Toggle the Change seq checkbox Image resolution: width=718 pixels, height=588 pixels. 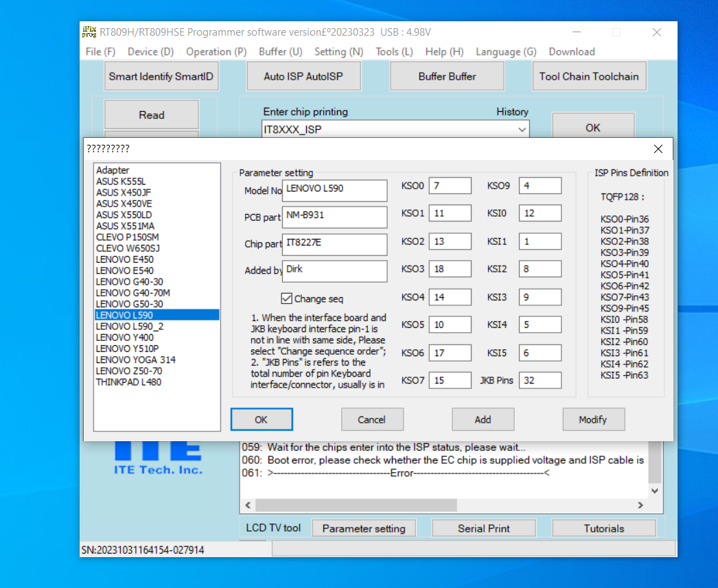[x=287, y=298]
